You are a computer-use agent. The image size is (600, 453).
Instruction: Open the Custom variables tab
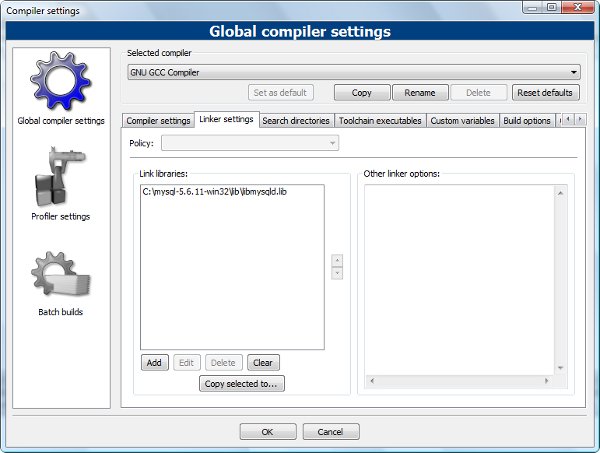[x=462, y=121]
